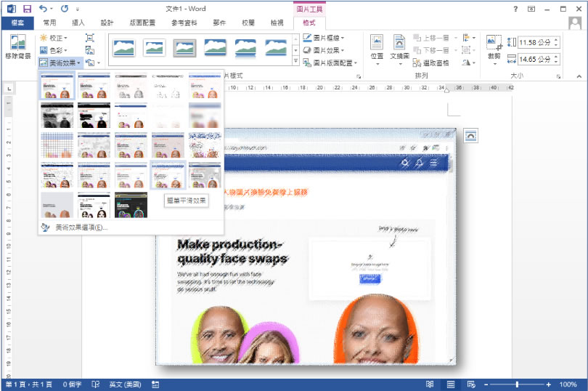Click the ribbon display options icon
Viewport: 588px width, 391px height.
coord(531,9)
